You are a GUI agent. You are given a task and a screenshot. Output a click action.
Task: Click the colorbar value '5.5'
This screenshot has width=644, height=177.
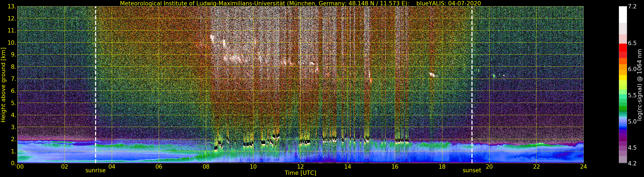point(632,95)
